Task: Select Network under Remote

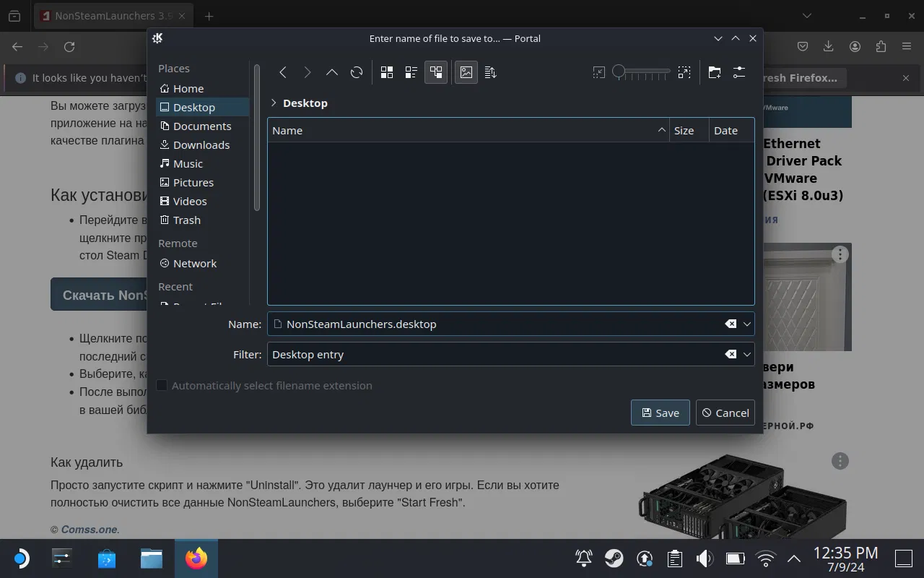Action: [203, 263]
